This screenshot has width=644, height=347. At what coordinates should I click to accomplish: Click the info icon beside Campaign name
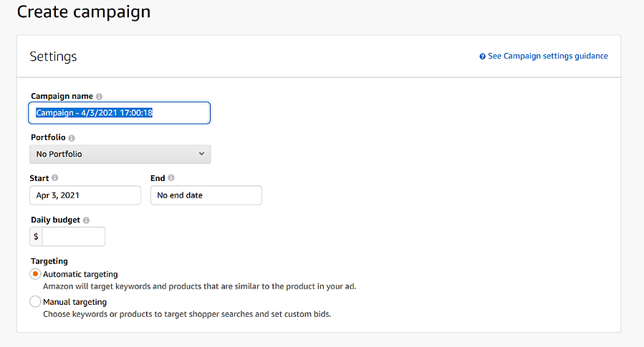click(99, 97)
